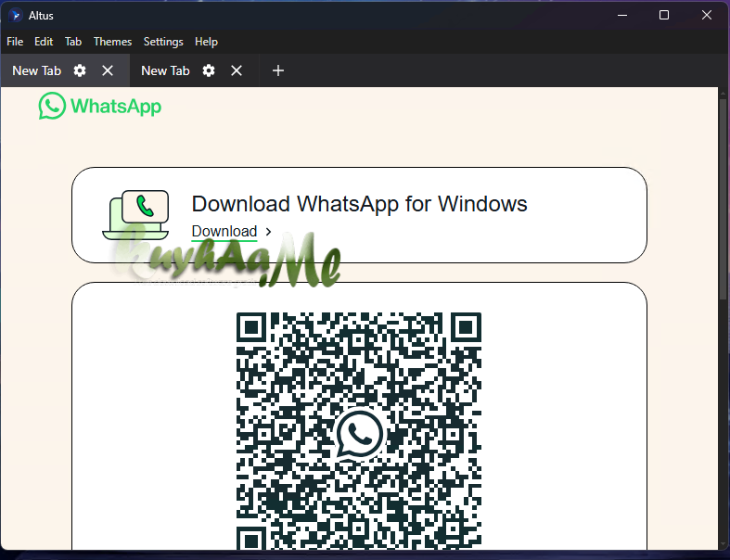
Task: Close the first New Tab
Action: point(108,70)
